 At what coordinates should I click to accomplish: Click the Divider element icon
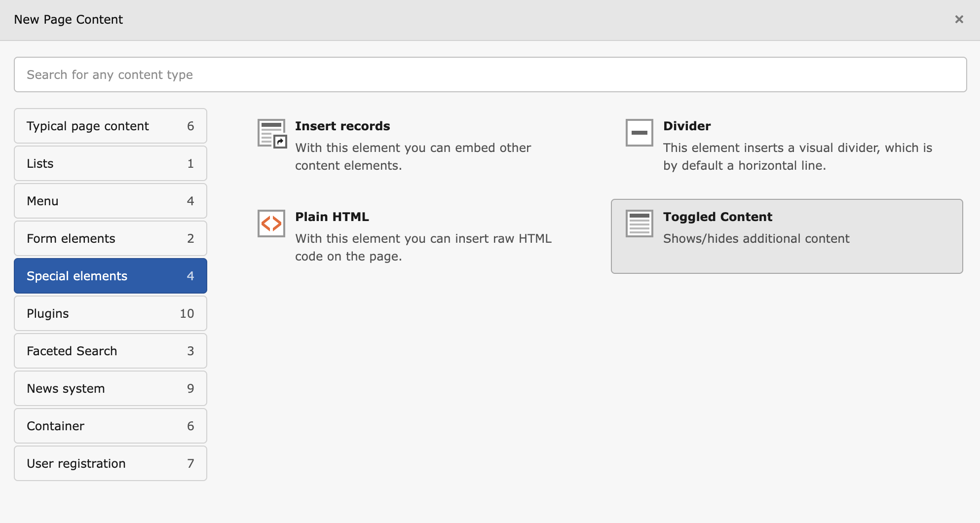(x=639, y=133)
